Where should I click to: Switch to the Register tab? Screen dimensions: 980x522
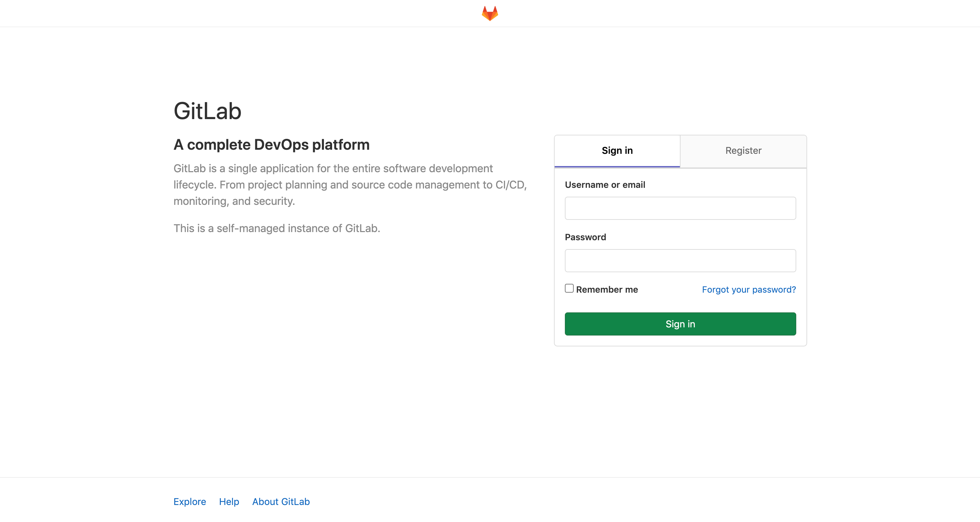coord(743,151)
